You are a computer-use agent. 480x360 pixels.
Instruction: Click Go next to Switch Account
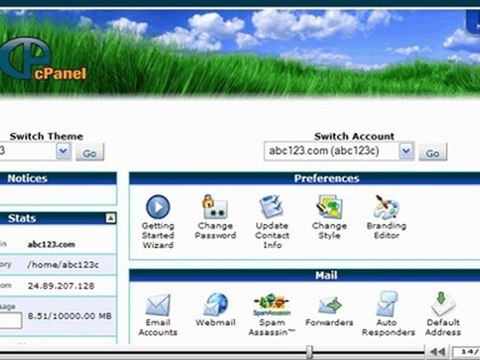pos(432,153)
